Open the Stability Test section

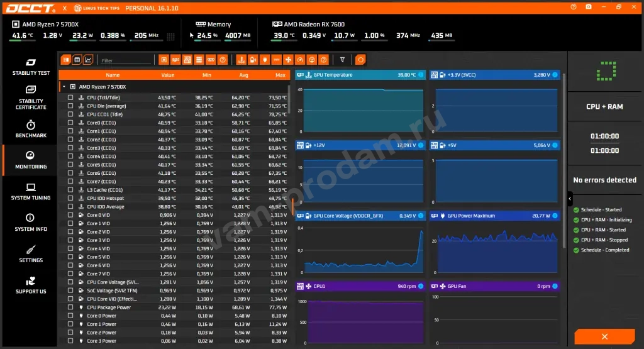[x=31, y=67]
